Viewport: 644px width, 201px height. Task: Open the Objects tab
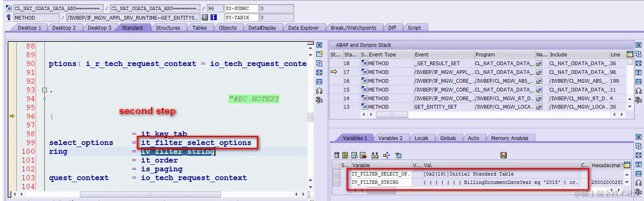[x=228, y=28]
